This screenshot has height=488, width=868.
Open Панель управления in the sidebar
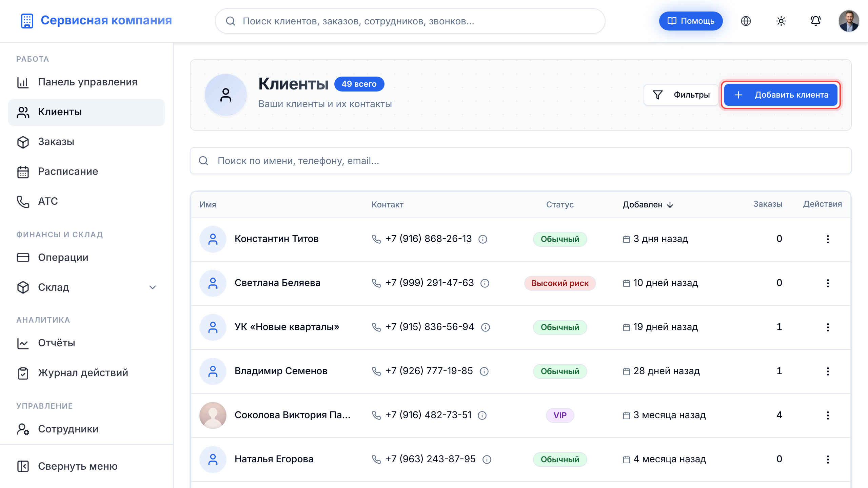[86, 82]
